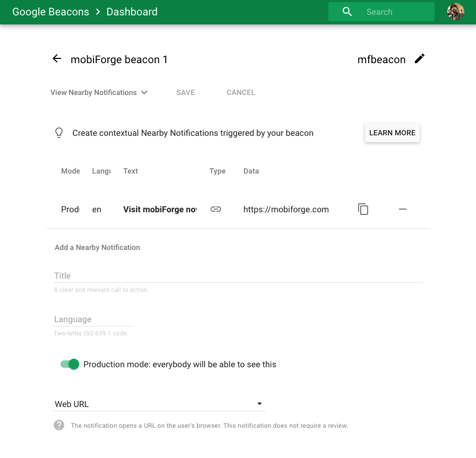Click the search magnifier icon

(347, 12)
